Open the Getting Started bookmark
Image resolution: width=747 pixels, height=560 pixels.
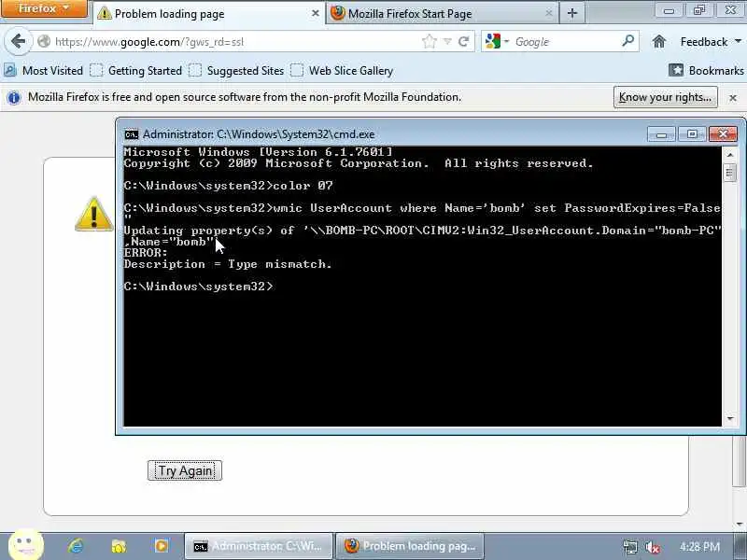click(136, 71)
